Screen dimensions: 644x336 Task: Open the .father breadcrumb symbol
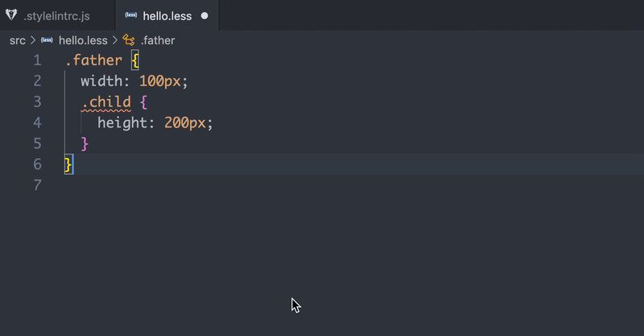(158, 40)
